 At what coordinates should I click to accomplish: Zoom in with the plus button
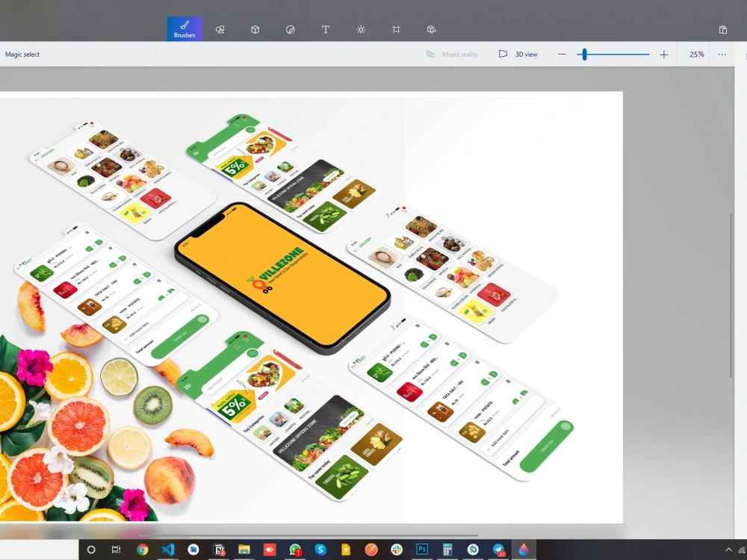[663, 55]
